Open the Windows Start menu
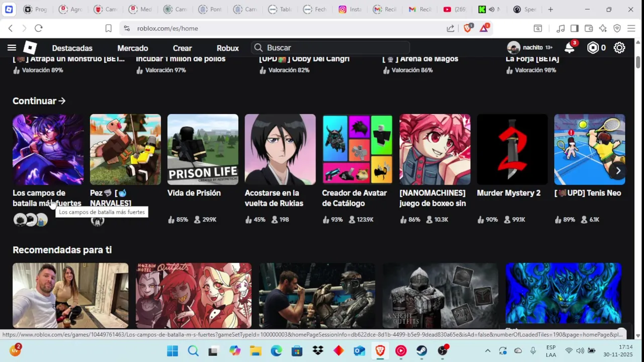The image size is (644, 362). 173,350
